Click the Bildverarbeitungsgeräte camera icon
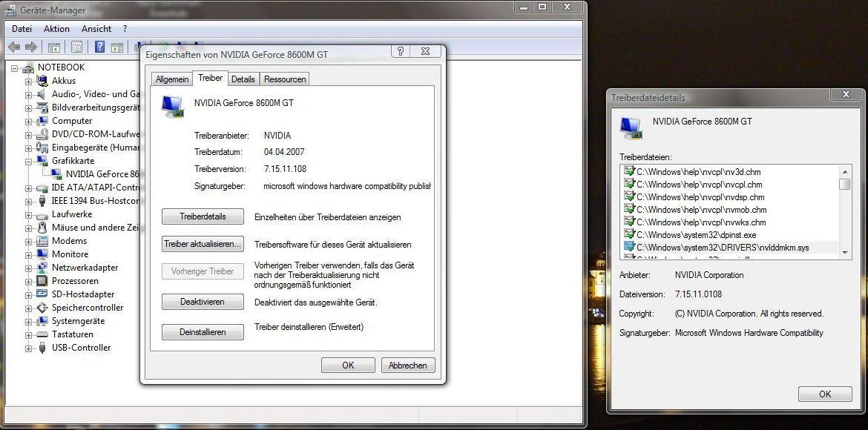The height and width of the screenshot is (430, 868). [x=42, y=107]
